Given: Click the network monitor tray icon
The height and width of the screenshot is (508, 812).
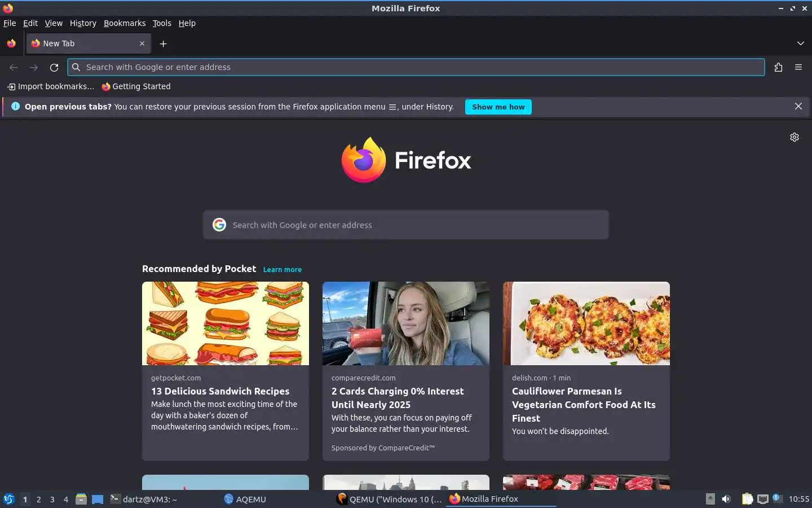Looking at the screenshot, I should pyautogui.click(x=763, y=499).
